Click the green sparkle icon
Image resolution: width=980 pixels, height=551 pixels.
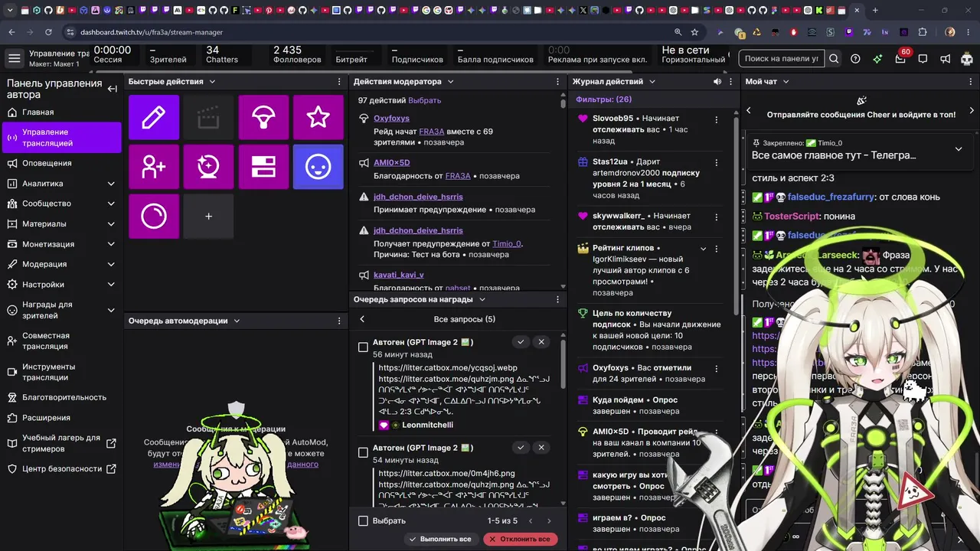tap(877, 59)
